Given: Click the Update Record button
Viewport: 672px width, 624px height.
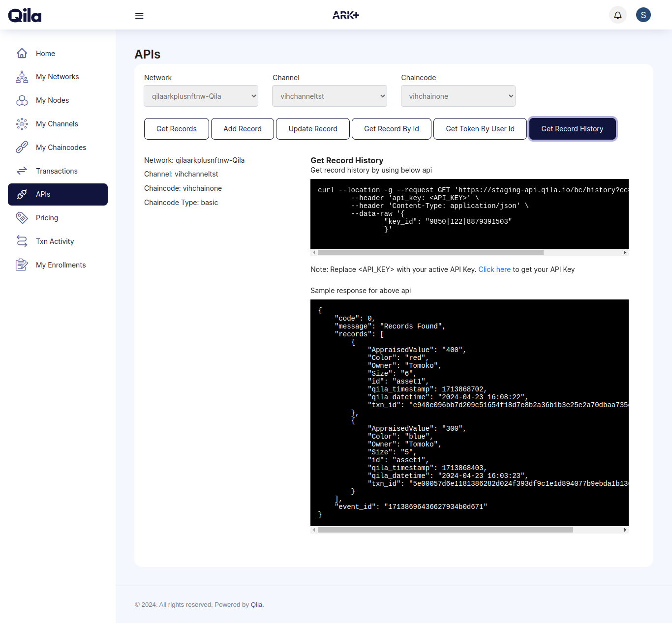Looking at the screenshot, I should [313, 129].
